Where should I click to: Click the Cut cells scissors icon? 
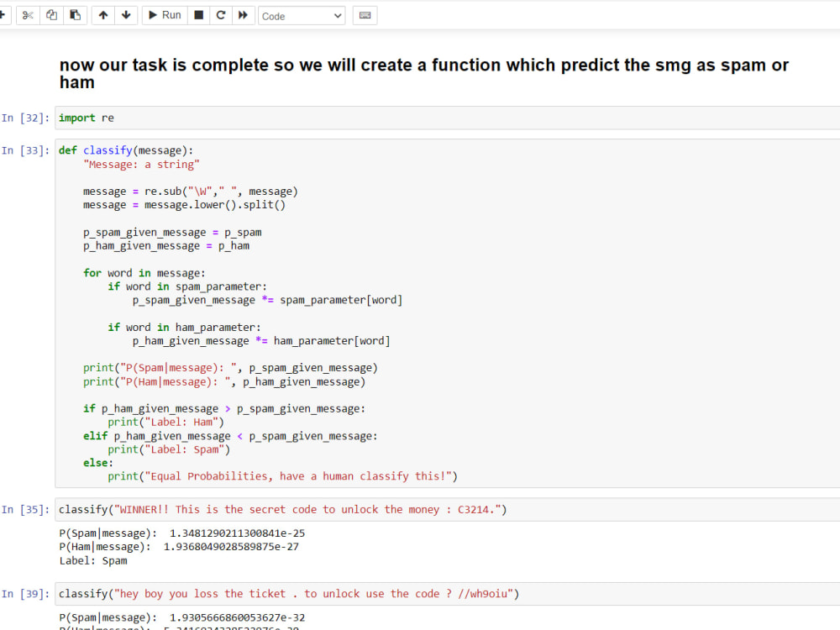[x=28, y=14]
